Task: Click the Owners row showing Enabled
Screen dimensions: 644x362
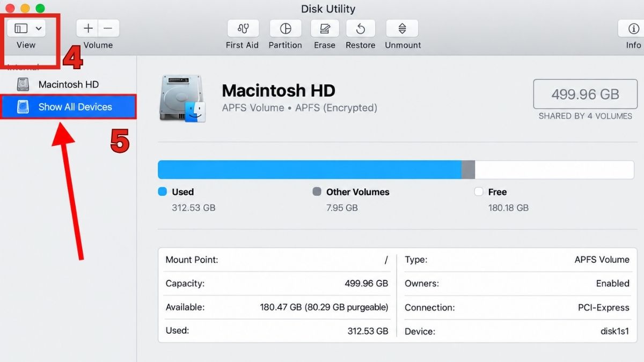Action: (517, 283)
